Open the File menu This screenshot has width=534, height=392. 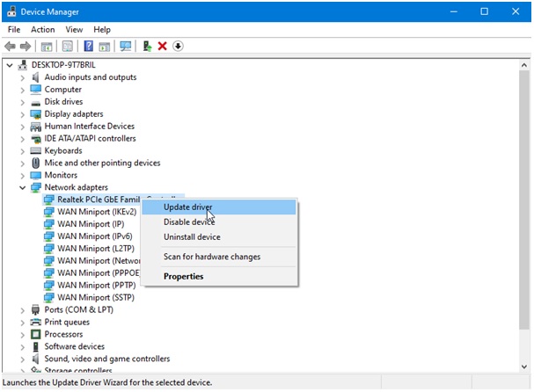14,30
